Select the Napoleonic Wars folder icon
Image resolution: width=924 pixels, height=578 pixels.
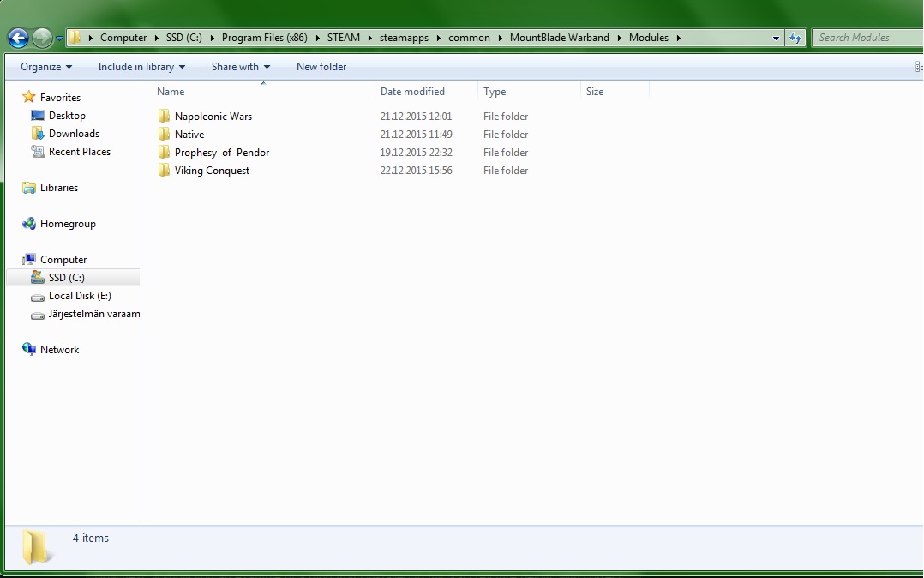point(164,116)
